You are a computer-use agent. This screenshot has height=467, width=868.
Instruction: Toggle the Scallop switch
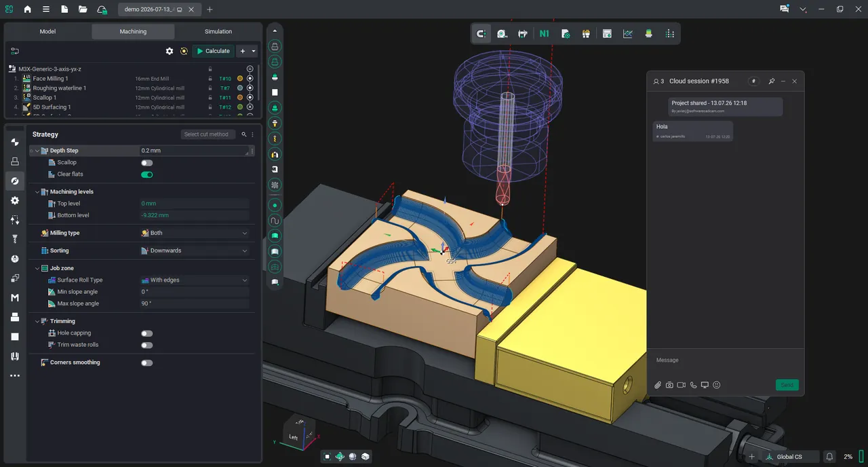tap(146, 163)
